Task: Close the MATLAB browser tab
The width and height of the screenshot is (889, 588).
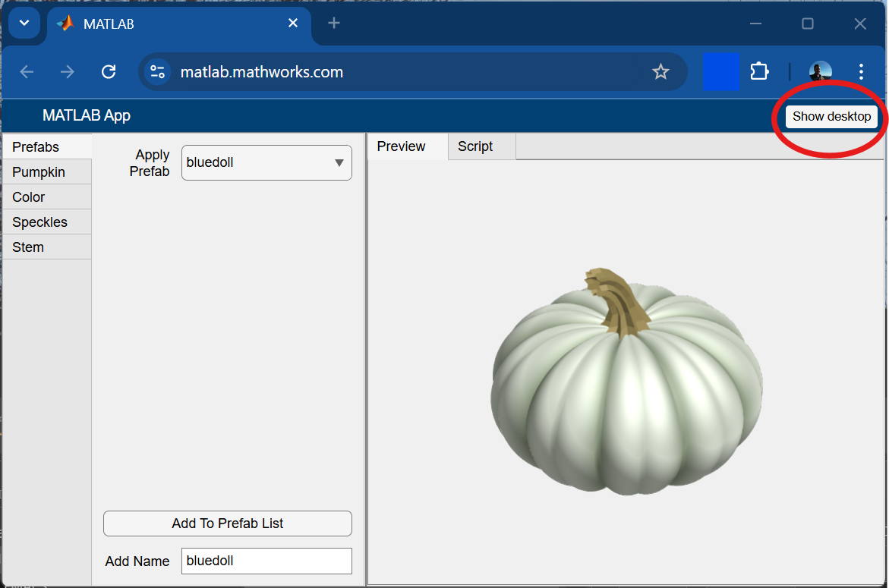Action: [x=293, y=24]
